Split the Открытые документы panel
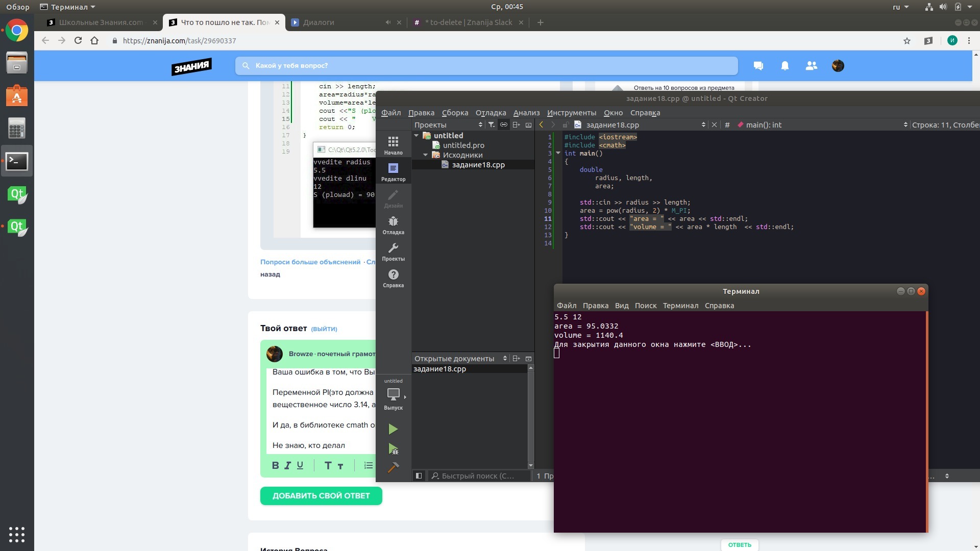980x551 pixels. [516, 359]
